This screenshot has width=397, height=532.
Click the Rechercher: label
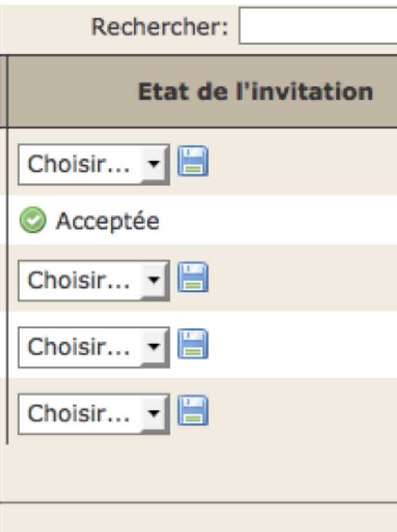coord(160,27)
